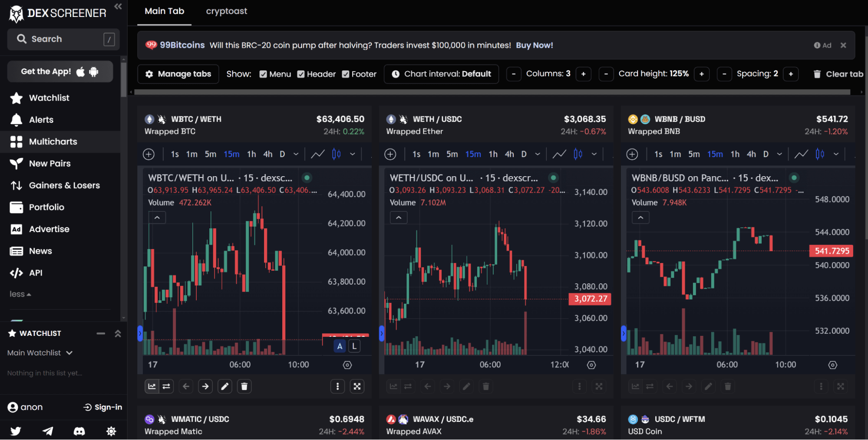Open fullscreen for the WBTC/WETH chart
The image size is (868, 440).
click(x=357, y=386)
